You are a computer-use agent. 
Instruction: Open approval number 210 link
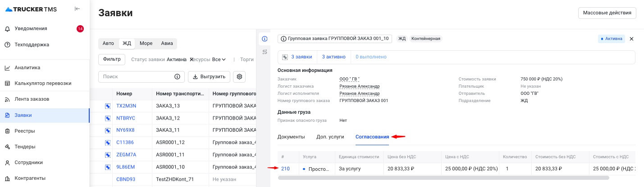[285, 169]
